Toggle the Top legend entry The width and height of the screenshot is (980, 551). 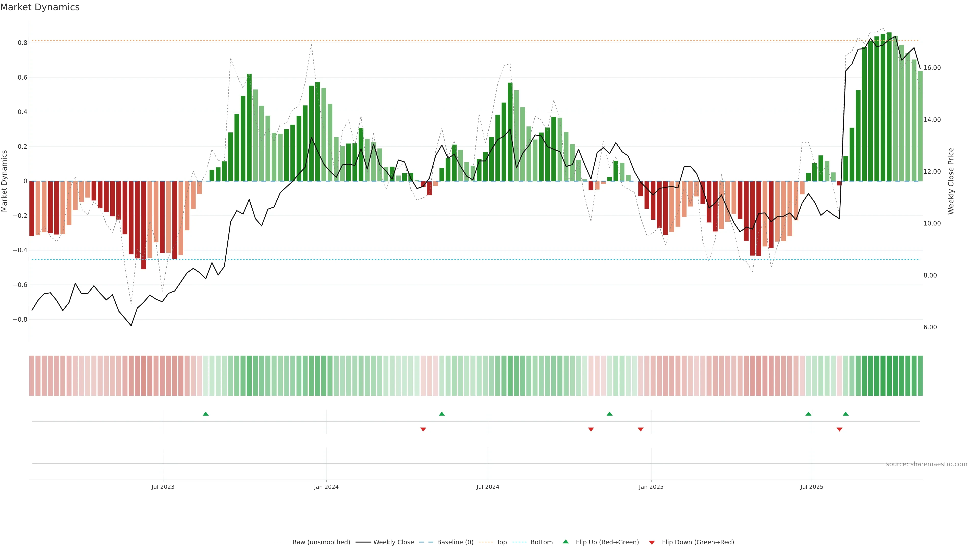pyautogui.click(x=501, y=542)
